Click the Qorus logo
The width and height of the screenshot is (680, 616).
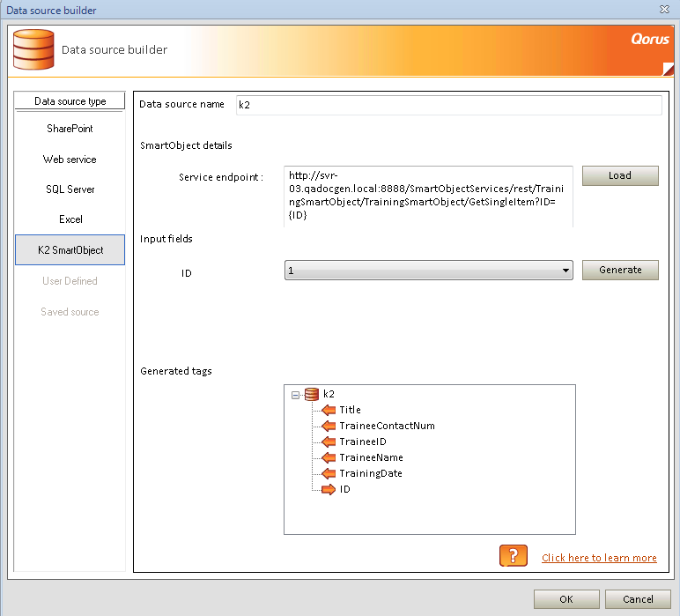(x=650, y=39)
